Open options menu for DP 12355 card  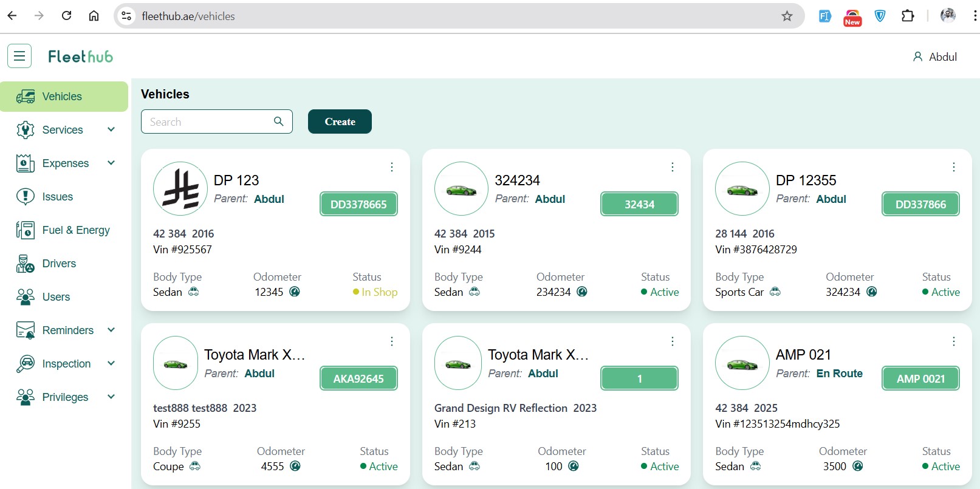click(x=954, y=167)
